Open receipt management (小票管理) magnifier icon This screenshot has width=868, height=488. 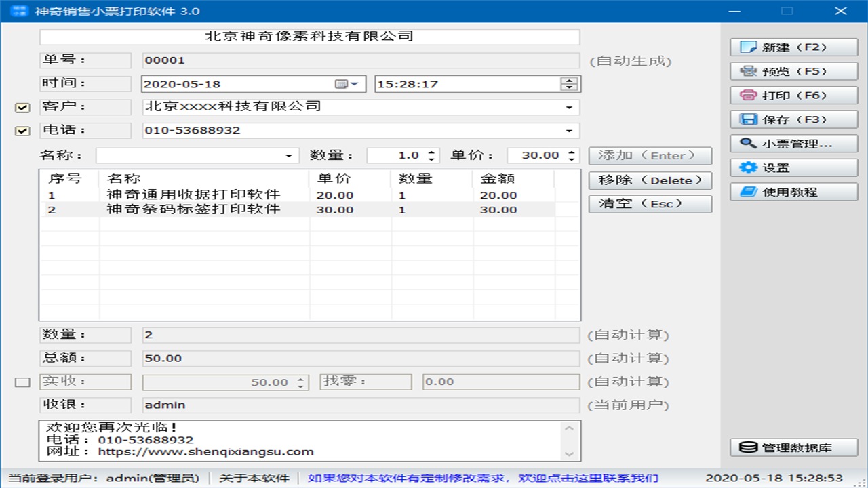tap(749, 144)
